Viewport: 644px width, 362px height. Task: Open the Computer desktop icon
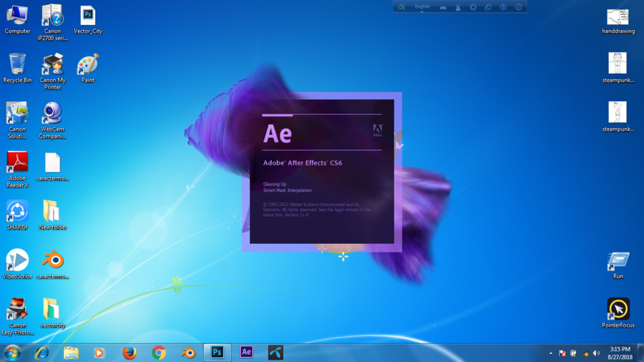(17, 19)
